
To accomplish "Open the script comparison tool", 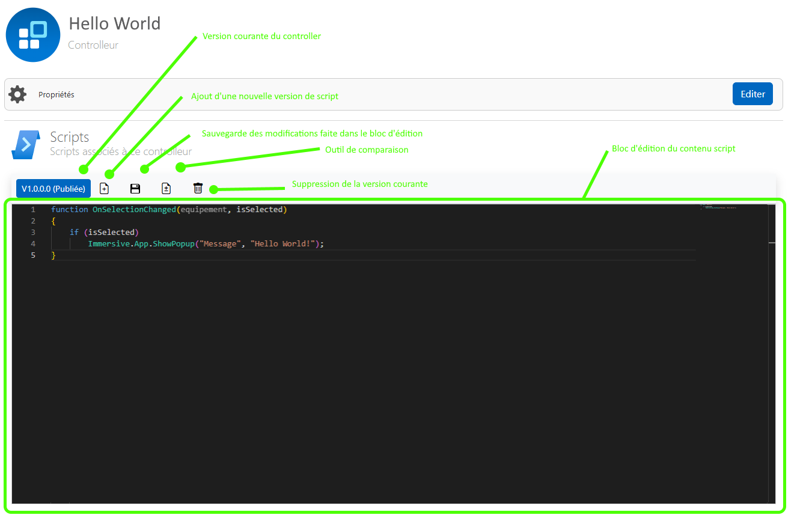I will pos(166,188).
